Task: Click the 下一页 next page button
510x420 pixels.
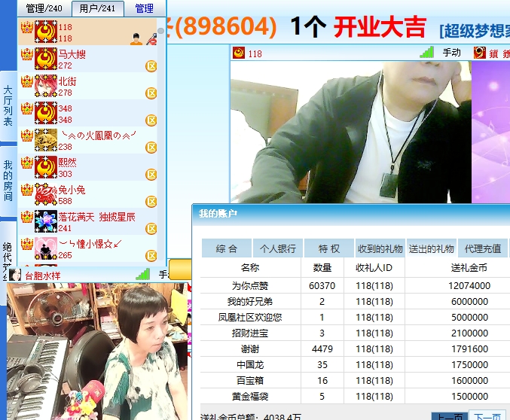Action: [489, 417]
